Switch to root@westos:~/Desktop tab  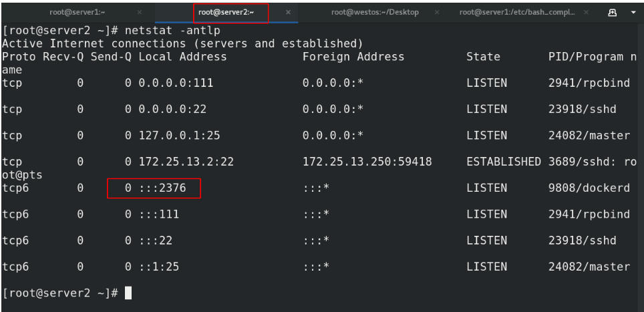(375, 12)
